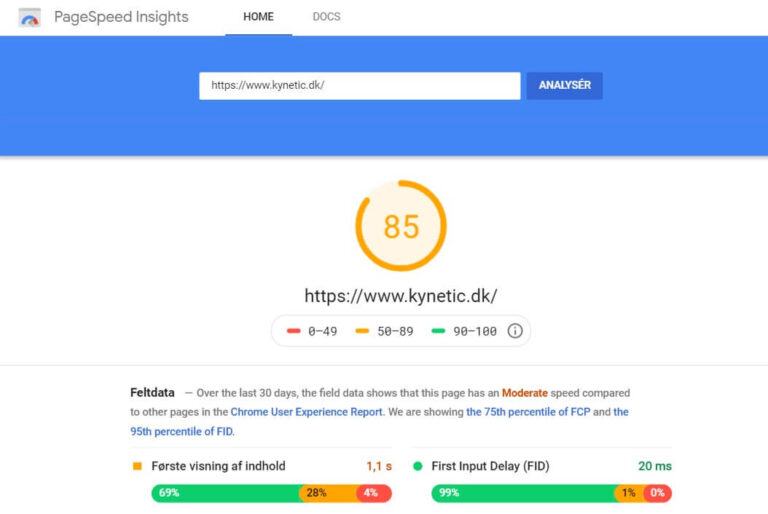Click the PageSpeed Insights title text
This screenshot has width=768, height=514.
tap(121, 17)
